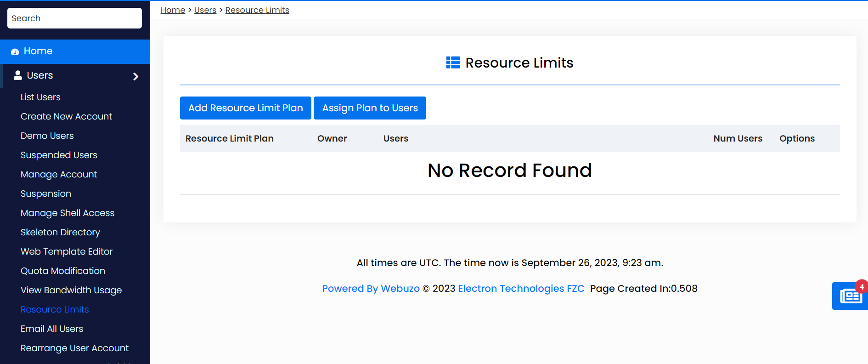Viewport: 868px width, 364px height.
Task: Open Create New Account in sidebar
Action: click(x=66, y=116)
